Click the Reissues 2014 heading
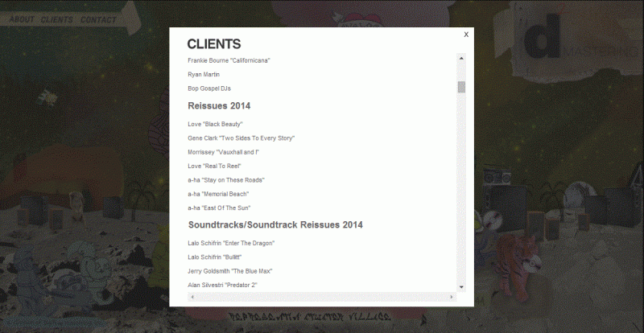Viewport: 644px width, 333px height. pyautogui.click(x=219, y=106)
